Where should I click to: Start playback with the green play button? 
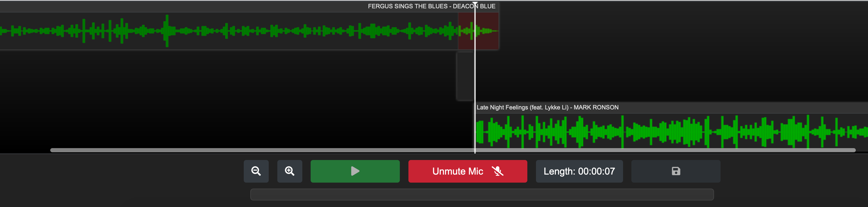click(x=355, y=171)
